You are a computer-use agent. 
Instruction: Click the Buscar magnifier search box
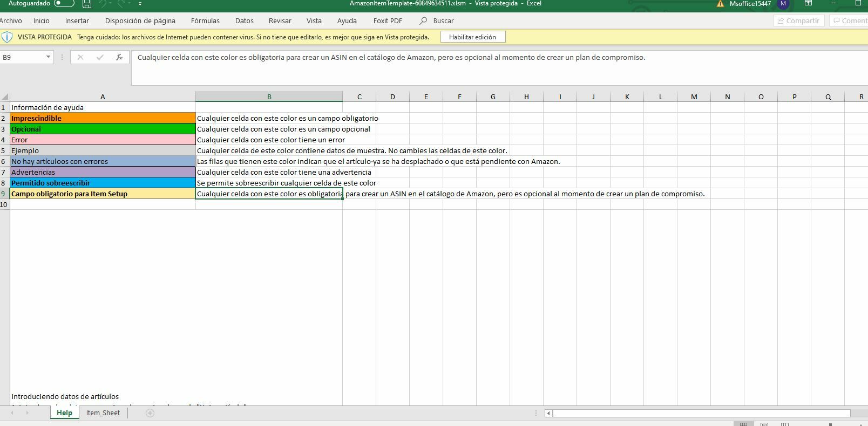click(x=437, y=20)
